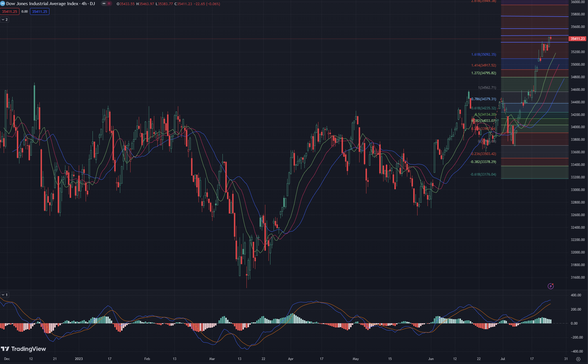Expand the collapsed 2 indicators legend
The image size is (588, 364).
[x=5, y=20]
